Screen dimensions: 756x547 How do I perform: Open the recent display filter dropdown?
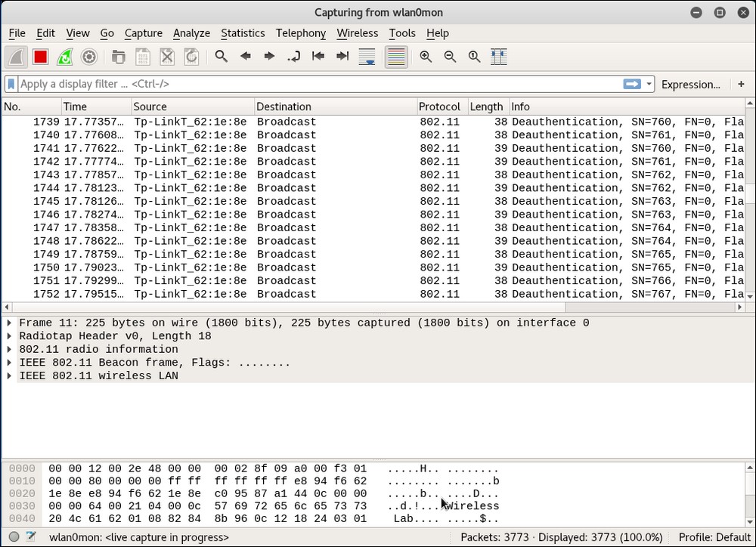tap(649, 84)
